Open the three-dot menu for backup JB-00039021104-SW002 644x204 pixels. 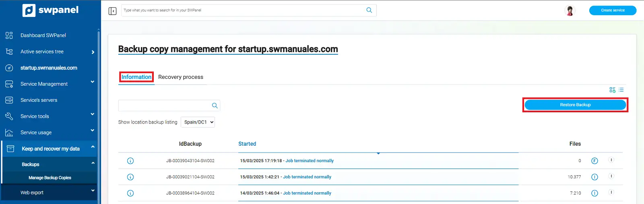pos(611,176)
